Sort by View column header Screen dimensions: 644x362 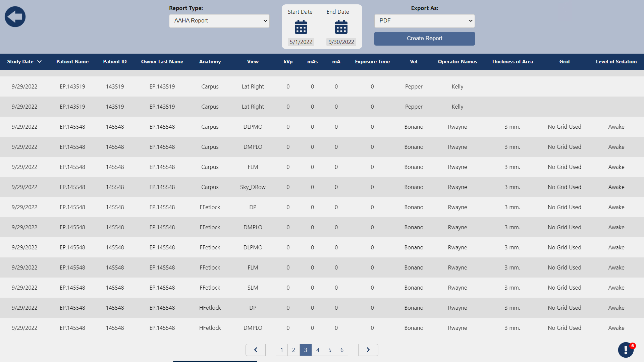pyautogui.click(x=253, y=62)
